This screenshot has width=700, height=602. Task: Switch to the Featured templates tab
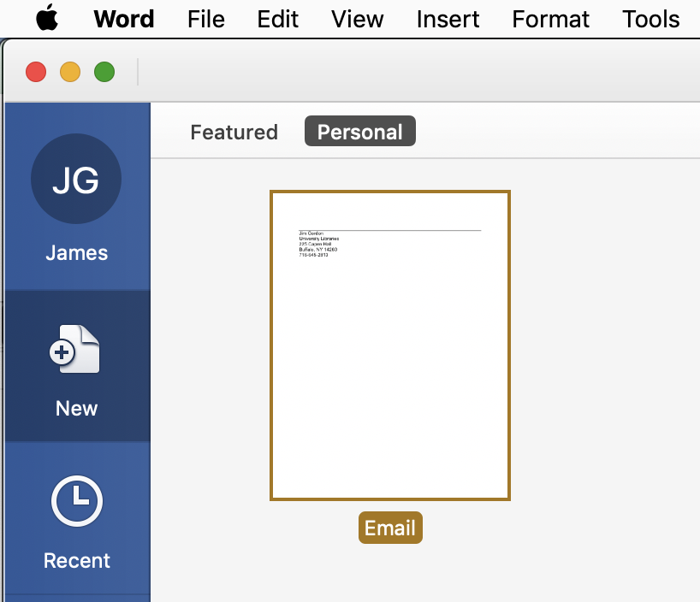234,132
